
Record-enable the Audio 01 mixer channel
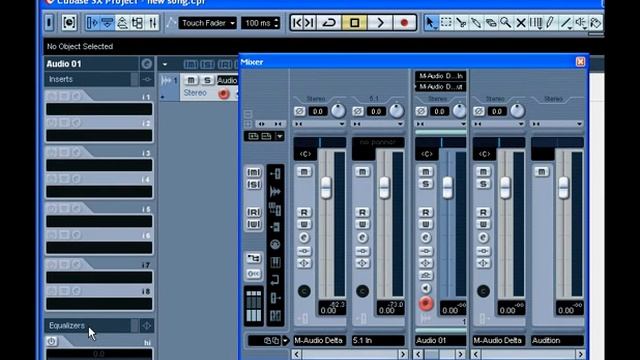[x=425, y=303]
